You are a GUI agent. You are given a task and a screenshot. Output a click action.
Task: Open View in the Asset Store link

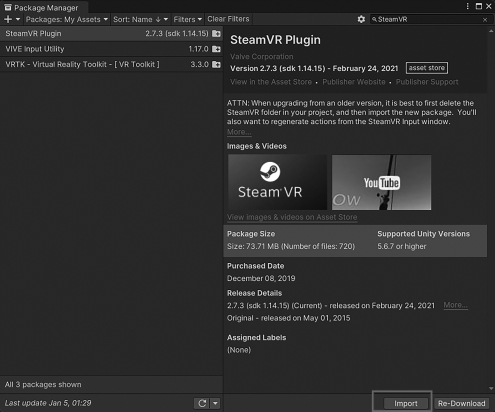pyautogui.click(x=271, y=82)
